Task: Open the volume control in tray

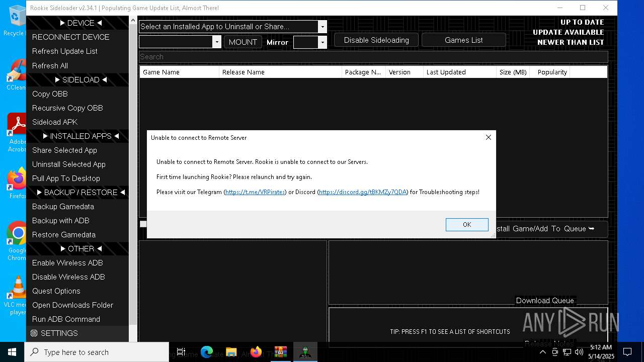Action: pyautogui.click(x=579, y=352)
